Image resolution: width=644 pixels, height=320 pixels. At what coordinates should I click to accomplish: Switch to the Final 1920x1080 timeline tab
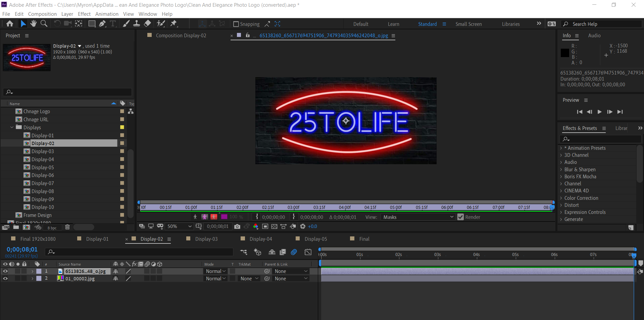coord(38,239)
